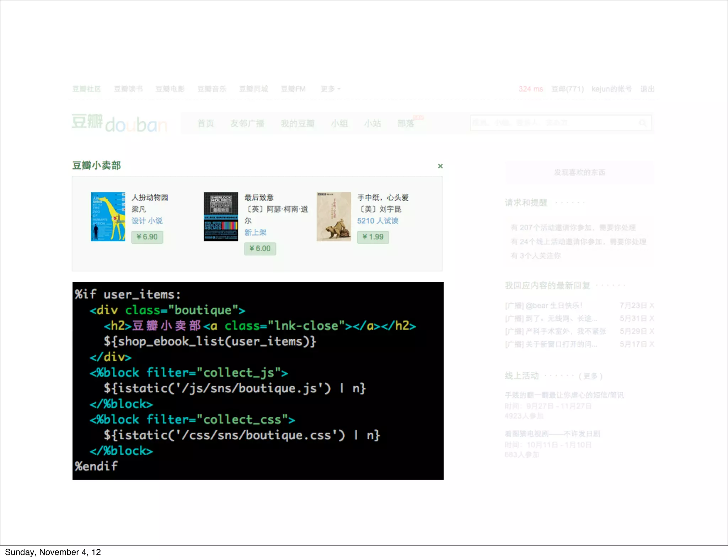Expand the 更多 dropdown in the top bar
Viewport: 728px width, 560px height.
pyautogui.click(x=330, y=89)
